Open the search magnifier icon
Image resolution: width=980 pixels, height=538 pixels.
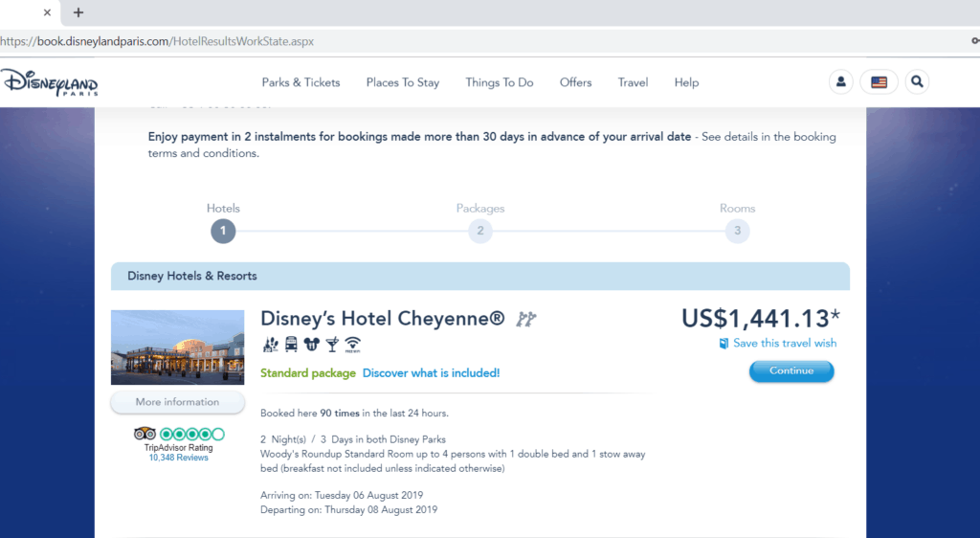(x=917, y=82)
